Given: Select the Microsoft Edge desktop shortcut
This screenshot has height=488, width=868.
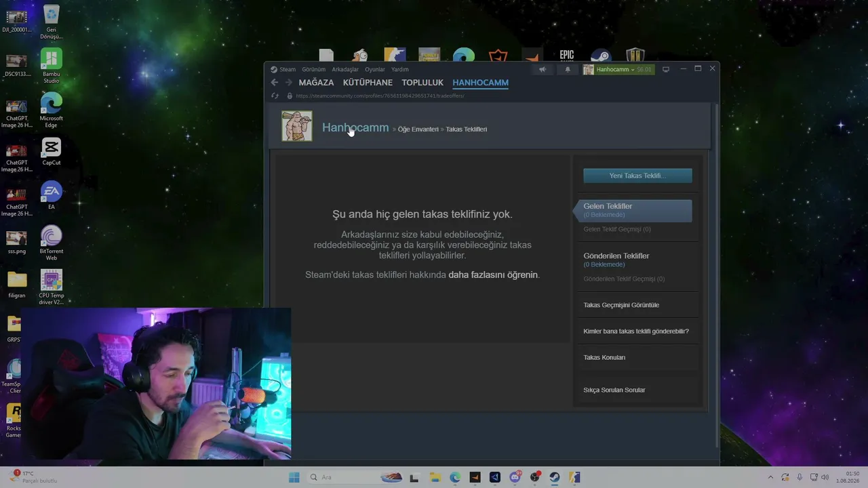Looking at the screenshot, I should click(52, 110).
